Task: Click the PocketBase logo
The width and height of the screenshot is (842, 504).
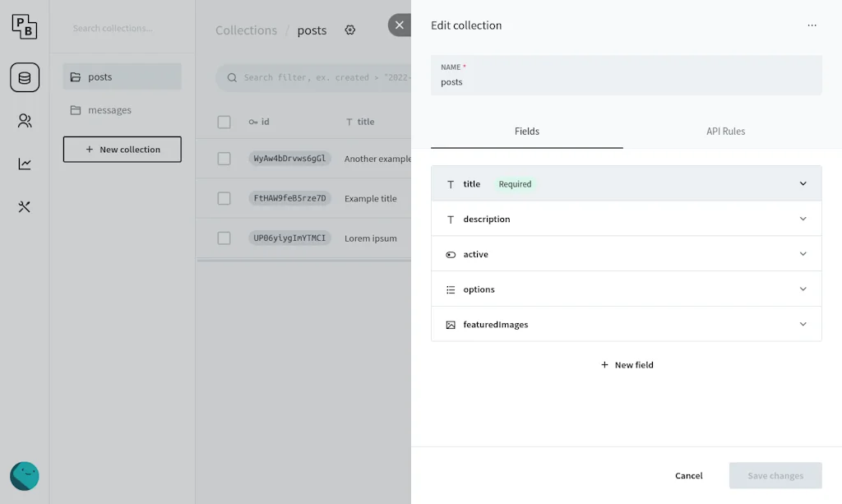Action: tap(24, 25)
